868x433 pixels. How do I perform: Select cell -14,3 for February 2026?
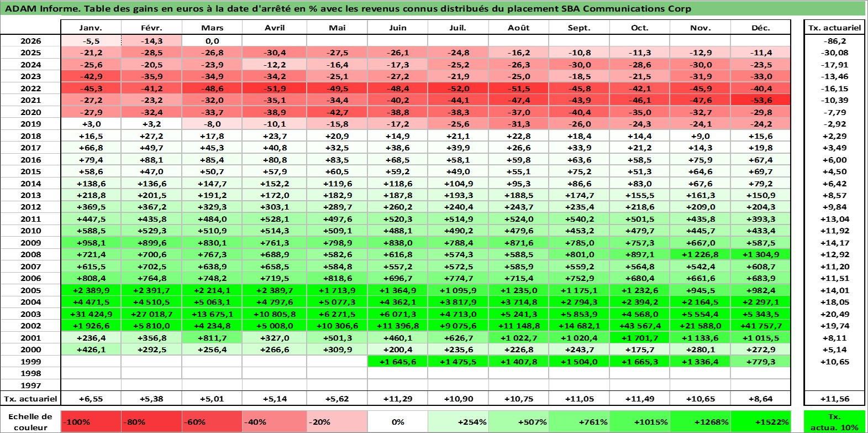151,41
